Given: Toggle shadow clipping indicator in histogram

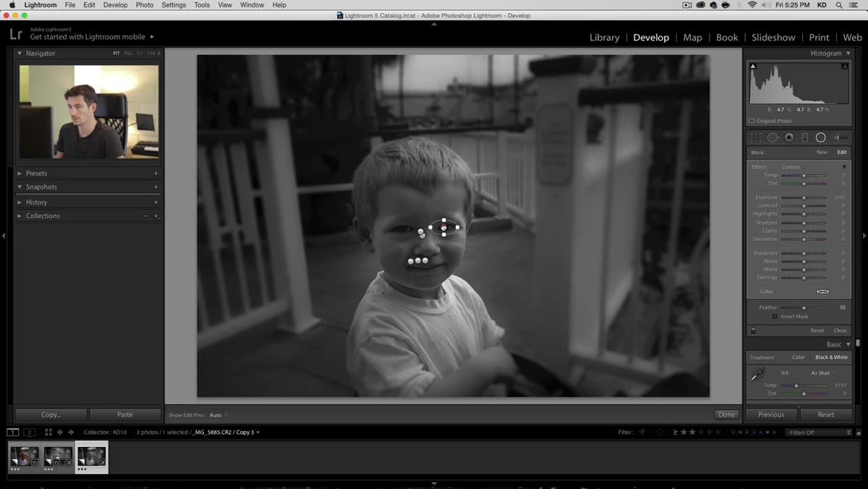Looking at the screenshot, I should [x=753, y=67].
